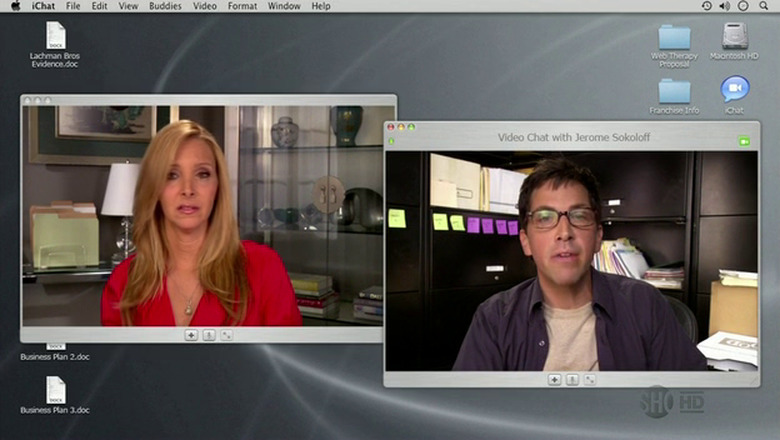Open the Format menu
Screen dimensions: 780x440
[242, 6]
